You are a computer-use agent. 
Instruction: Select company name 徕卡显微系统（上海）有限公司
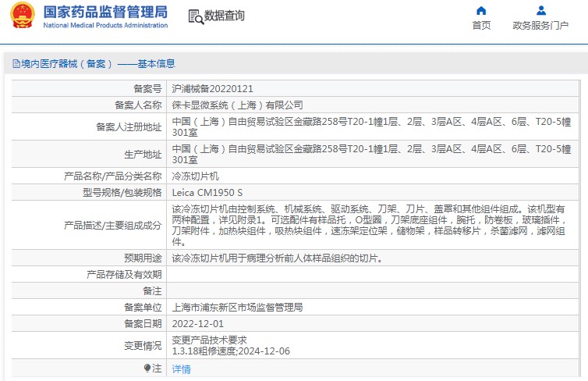click(237, 105)
